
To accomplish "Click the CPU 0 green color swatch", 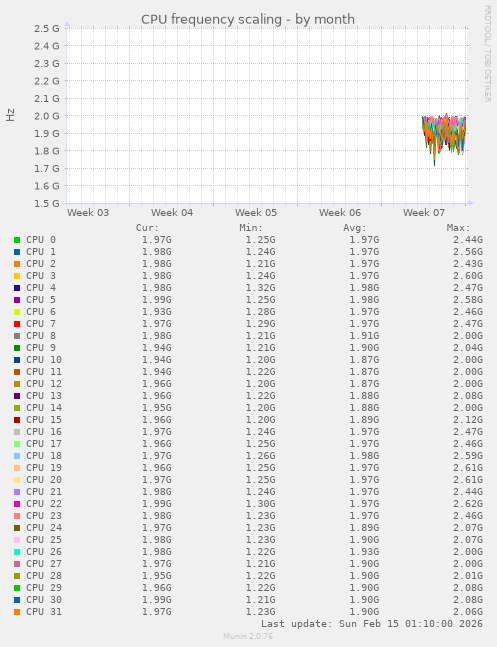I will click(17, 240).
